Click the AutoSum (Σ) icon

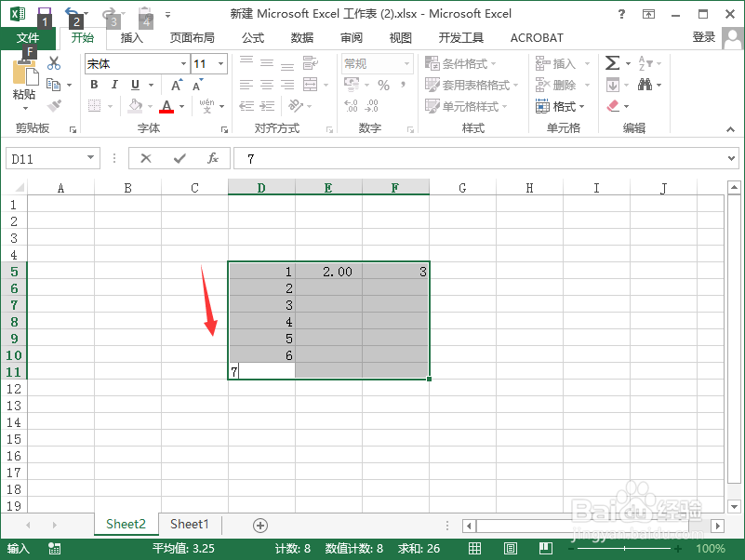(x=612, y=61)
